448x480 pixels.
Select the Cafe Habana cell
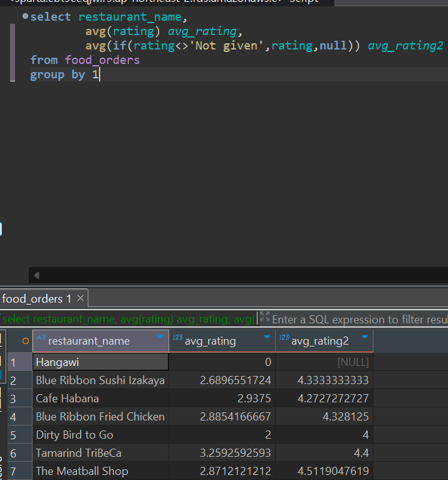(x=101, y=399)
